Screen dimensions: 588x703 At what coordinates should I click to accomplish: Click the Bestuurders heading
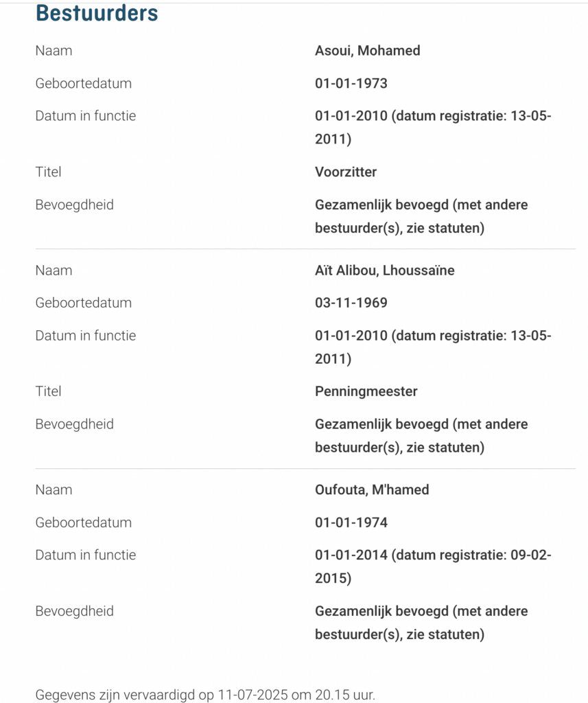click(x=97, y=12)
